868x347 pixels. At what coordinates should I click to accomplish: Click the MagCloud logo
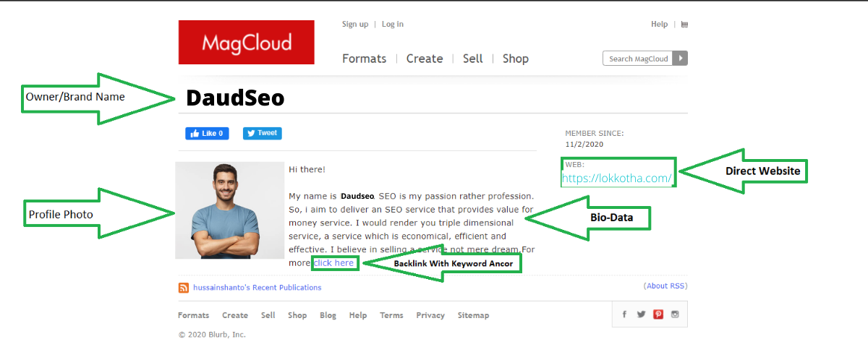coord(246,42)
